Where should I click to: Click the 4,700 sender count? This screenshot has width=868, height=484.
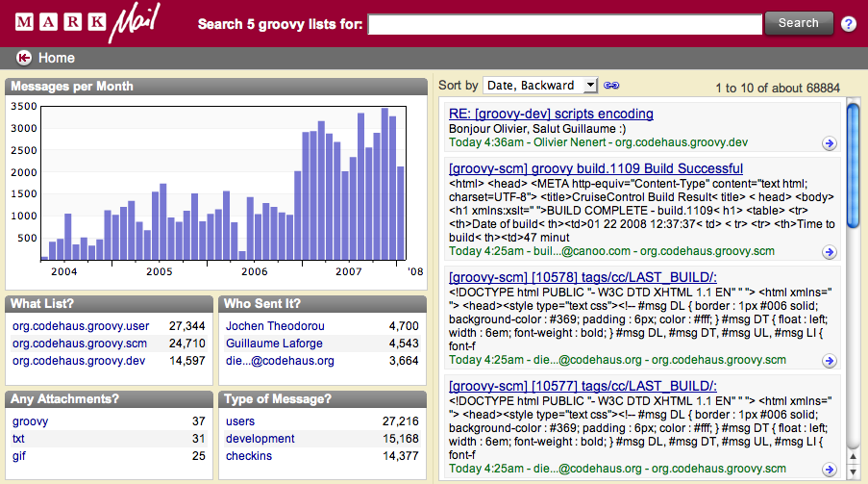tap(404, 326)
